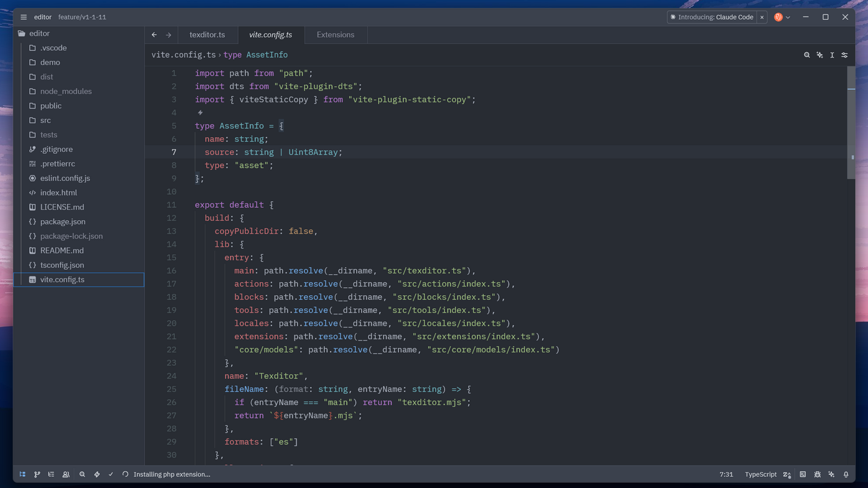Toggle the editor controls sliders icon
Image resolution: width=868 pixels, height=488 pixels.
click(844, 55)
